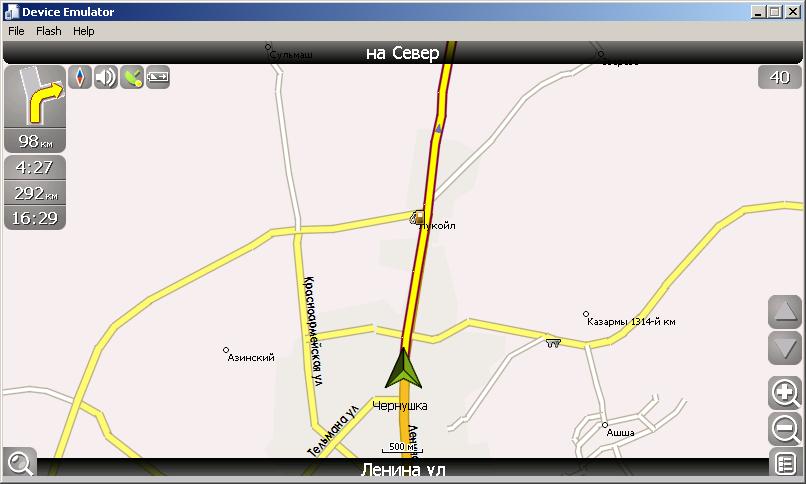806x484 pixels.
Task: Toggle the 4:27 remaining time field
Action: (35, 167)
